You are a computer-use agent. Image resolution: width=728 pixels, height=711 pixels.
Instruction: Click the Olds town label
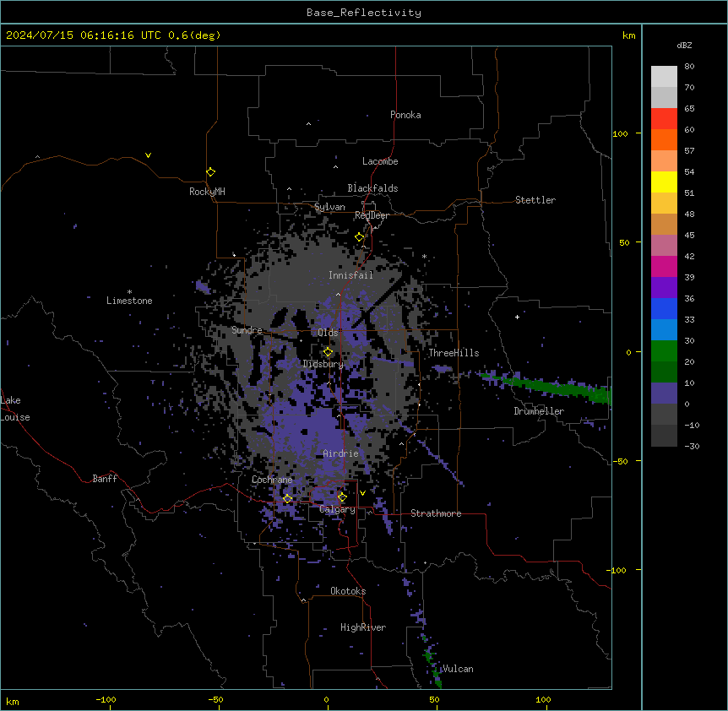tap(328, 333)
